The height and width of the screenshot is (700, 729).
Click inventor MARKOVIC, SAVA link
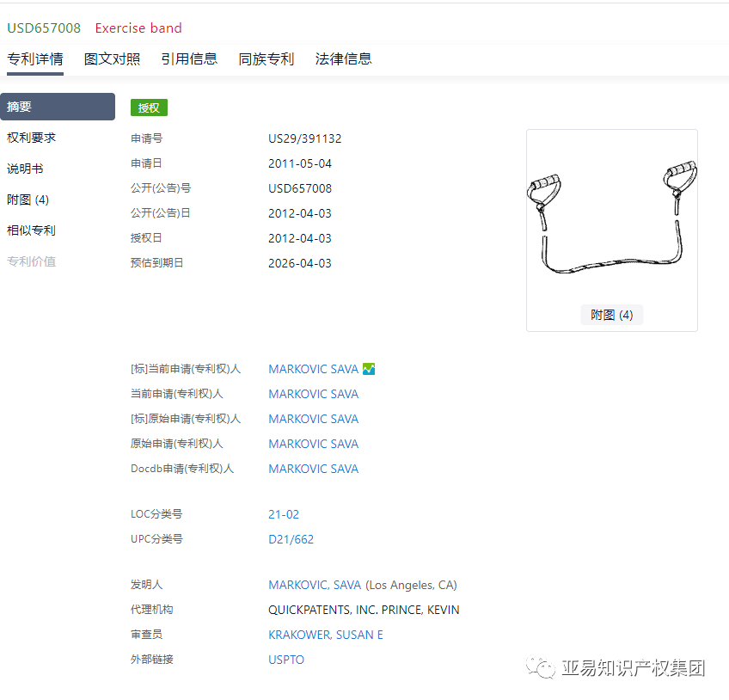point(315,585)
